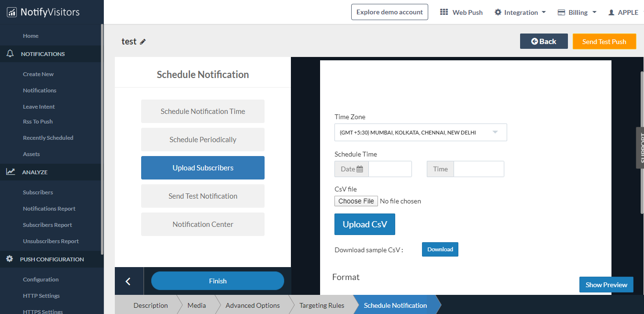Click the user icon next to APPLE

611,12
